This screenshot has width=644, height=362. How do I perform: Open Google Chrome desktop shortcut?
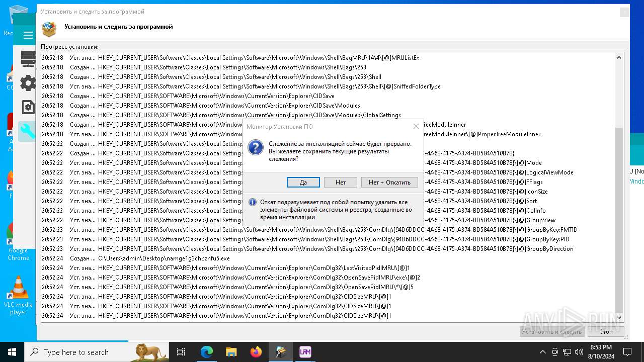(18, 241)
